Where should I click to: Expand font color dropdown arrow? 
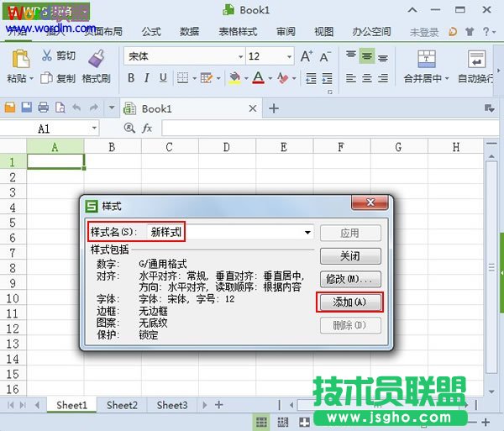(x=270, y=78)
